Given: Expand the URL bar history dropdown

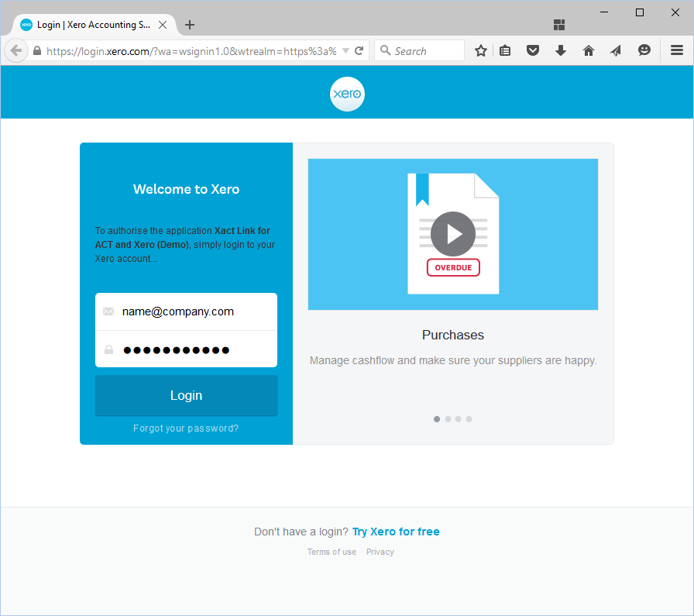Looking at the screenshot, I should [x=345, y=51].
